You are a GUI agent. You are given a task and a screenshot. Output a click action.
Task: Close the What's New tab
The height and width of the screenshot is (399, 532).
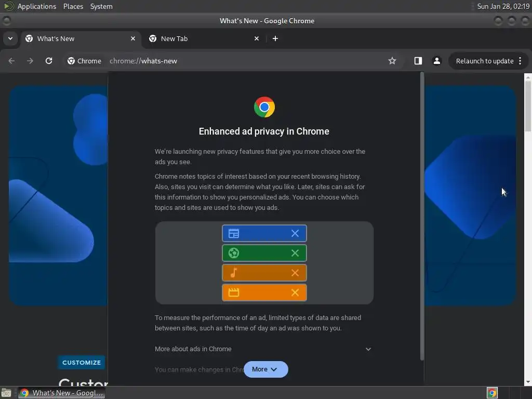click(x=133, y=38)
